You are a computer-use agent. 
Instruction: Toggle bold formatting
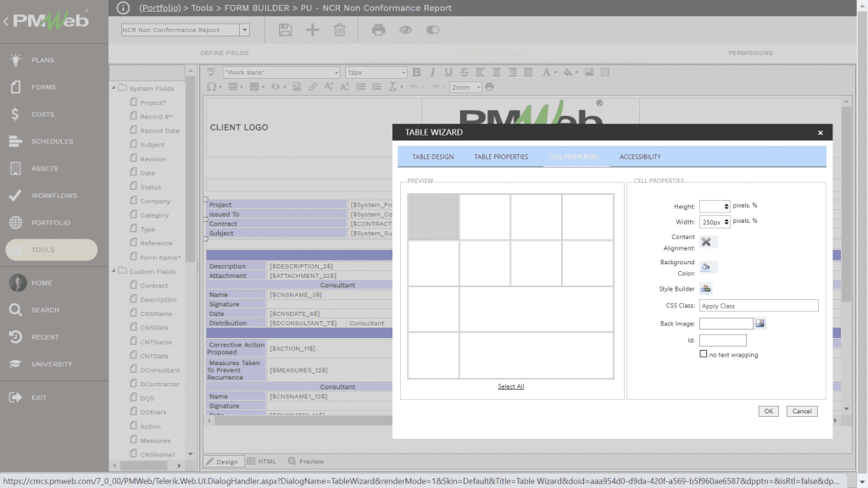(x=417, y=72)
